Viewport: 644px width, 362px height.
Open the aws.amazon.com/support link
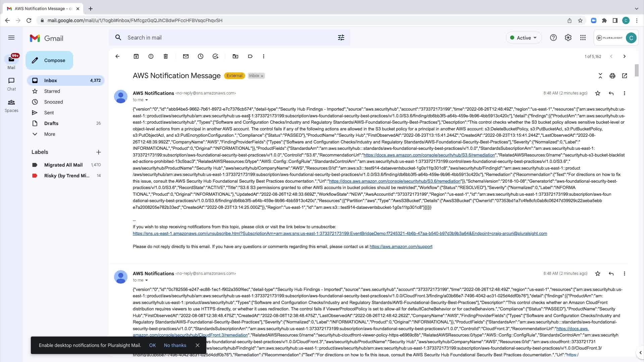(x=401, y=247)
